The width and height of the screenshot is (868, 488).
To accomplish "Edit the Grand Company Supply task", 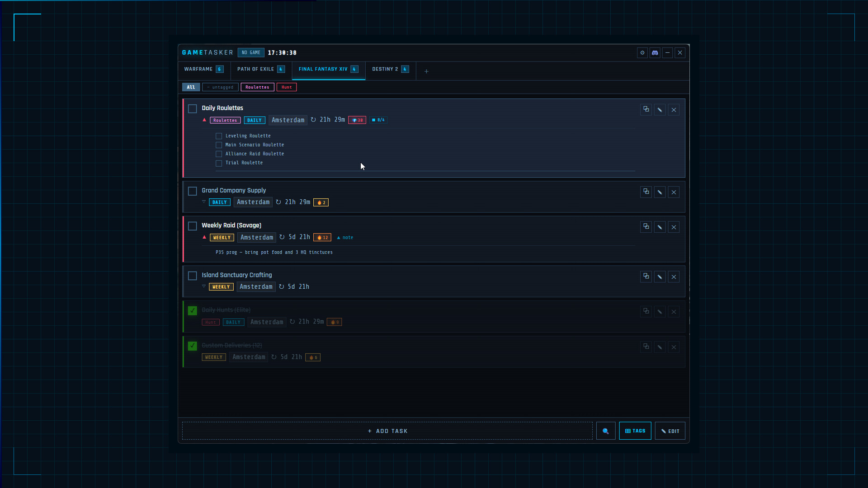I will (x=660, y=192).
